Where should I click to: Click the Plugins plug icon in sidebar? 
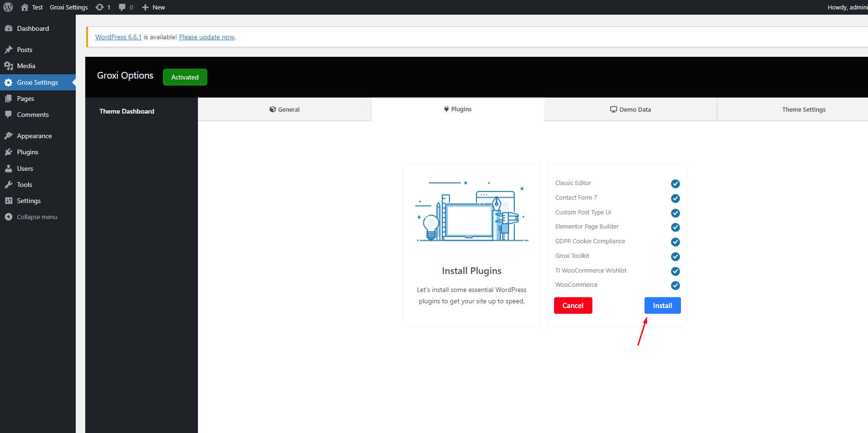(9, 152)
